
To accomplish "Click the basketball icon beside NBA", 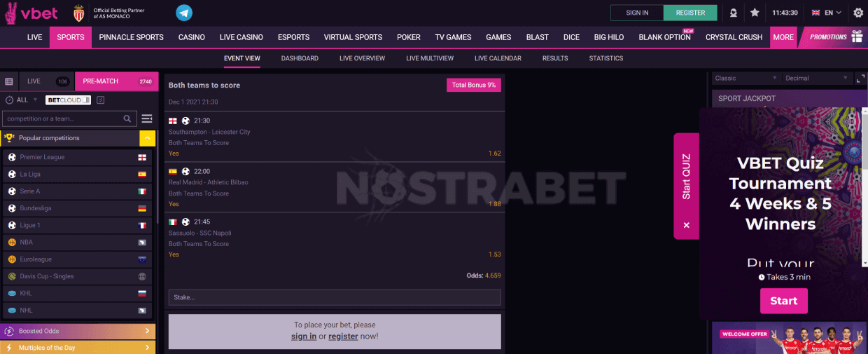I will pos(12,242).
